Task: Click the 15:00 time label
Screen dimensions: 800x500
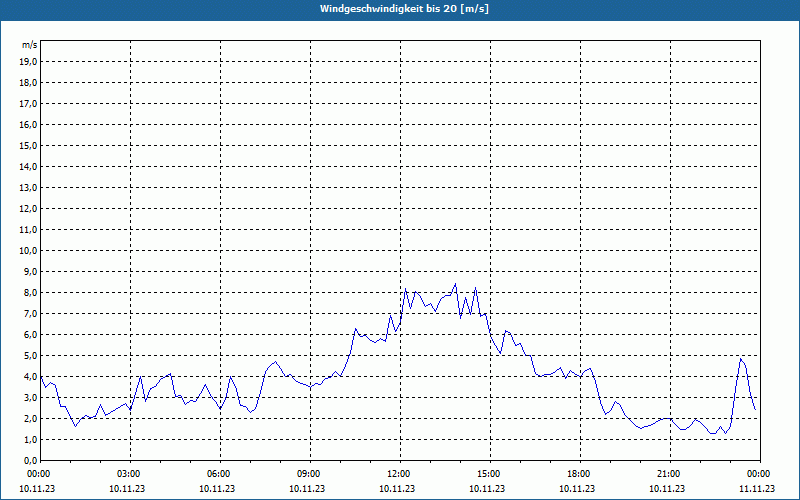Action: coord(491,474)
